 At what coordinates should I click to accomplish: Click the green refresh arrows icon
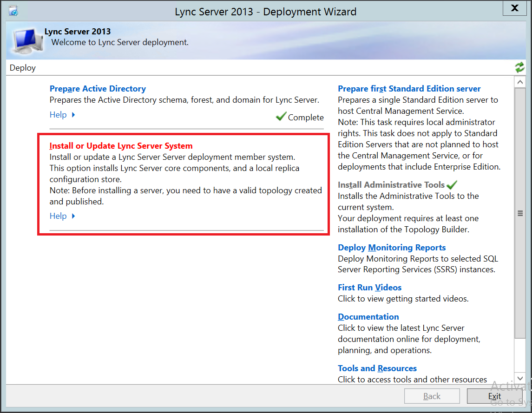click(x=519, y=67)
